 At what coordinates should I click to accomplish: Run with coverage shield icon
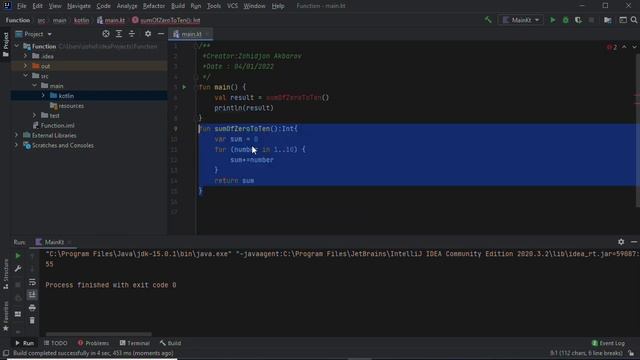[x=578, y=20]
